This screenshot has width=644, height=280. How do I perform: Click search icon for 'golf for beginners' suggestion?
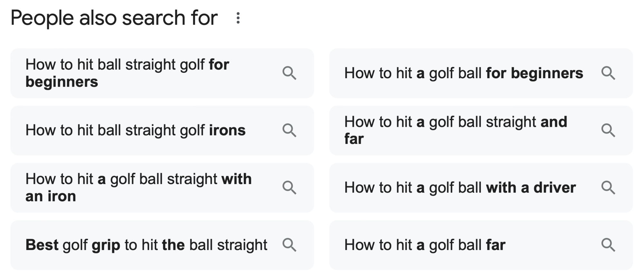[x=289, y=73]
